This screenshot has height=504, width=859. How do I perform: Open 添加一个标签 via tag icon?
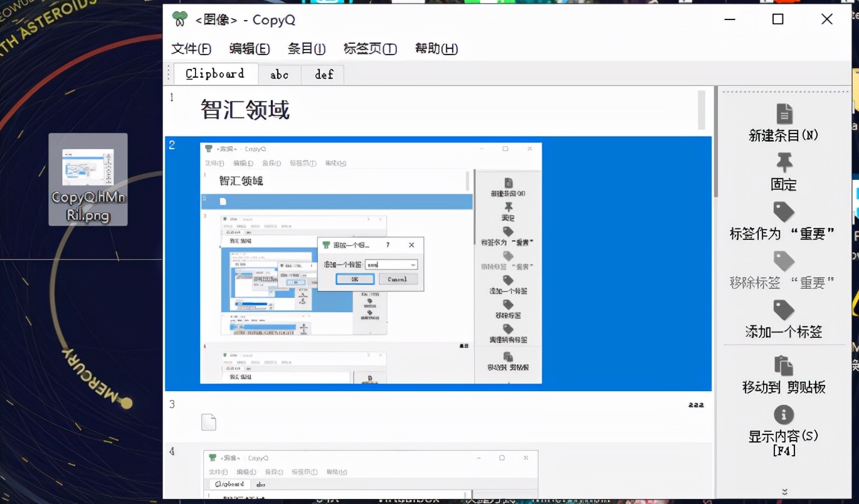(x=783, y=310)
